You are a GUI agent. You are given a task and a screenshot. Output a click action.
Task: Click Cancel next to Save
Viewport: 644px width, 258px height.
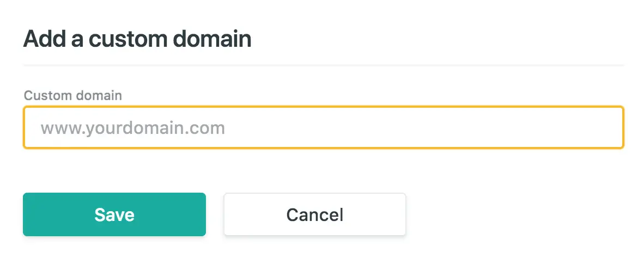coord(315,214)
